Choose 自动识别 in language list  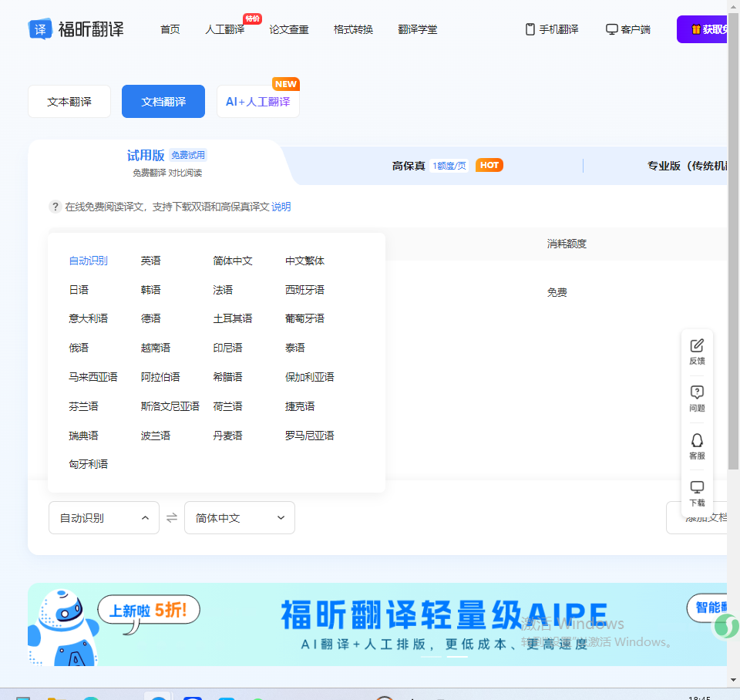click(88, 261)
